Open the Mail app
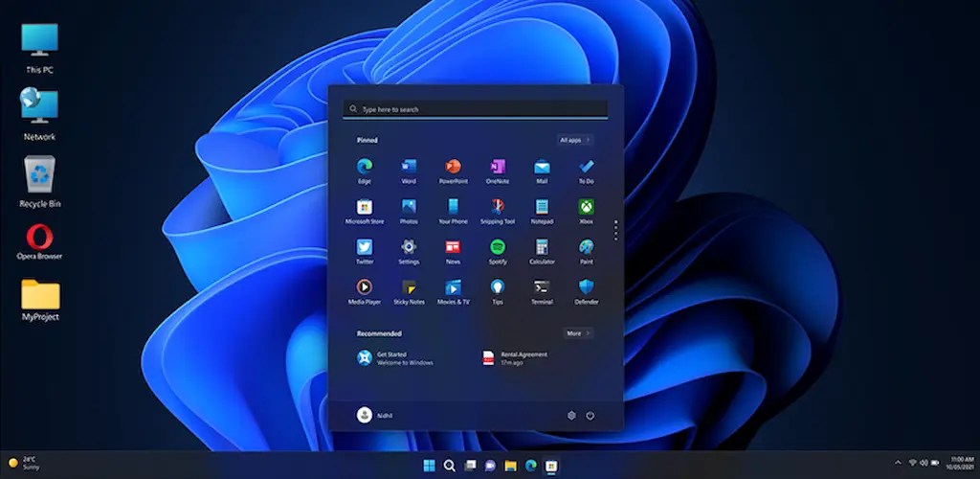Screen dimensions: 980x479 (542, 171)
